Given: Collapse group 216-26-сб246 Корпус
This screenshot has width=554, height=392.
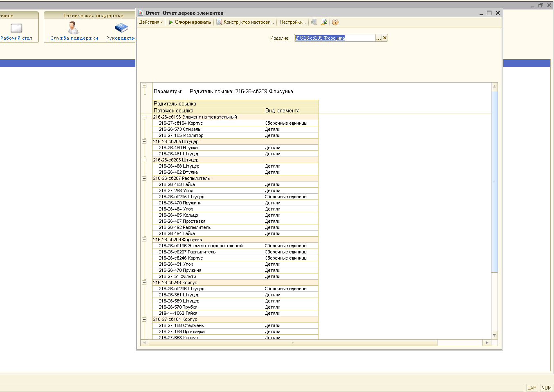Looking at the screenshot, I should pos(144,282).
